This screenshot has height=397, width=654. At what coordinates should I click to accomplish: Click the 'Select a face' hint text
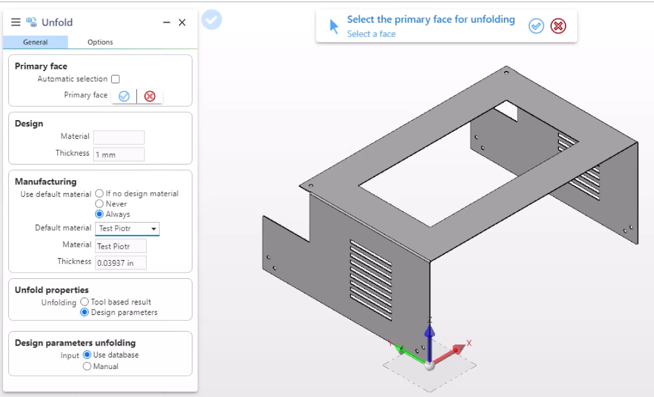(x=371, y=34)
